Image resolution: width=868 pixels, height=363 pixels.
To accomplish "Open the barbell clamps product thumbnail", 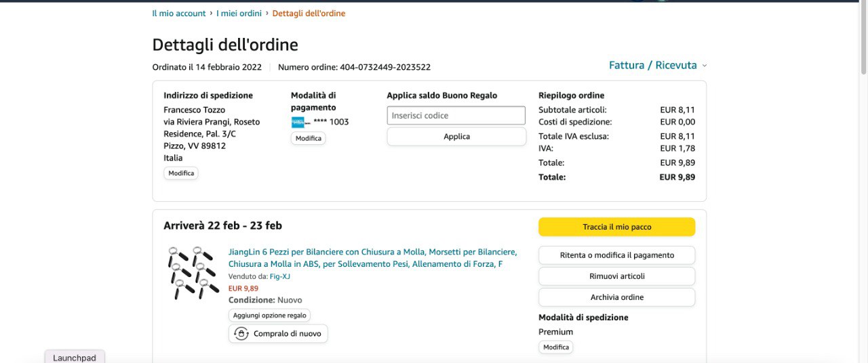I will 193,273.
